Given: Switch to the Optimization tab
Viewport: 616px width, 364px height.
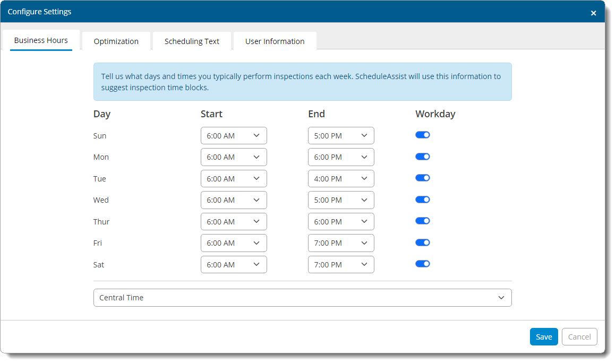Looking at the screenshot, I should click(116, 41).
